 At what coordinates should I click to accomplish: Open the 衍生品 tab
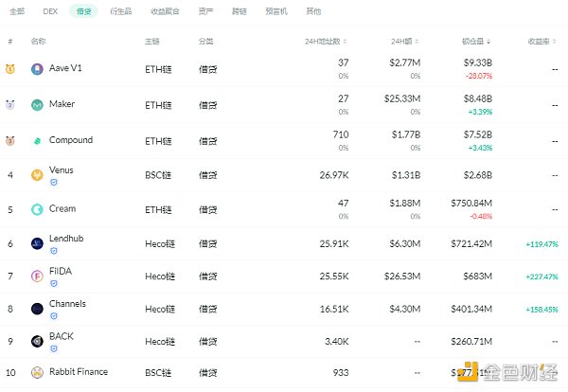120,11
